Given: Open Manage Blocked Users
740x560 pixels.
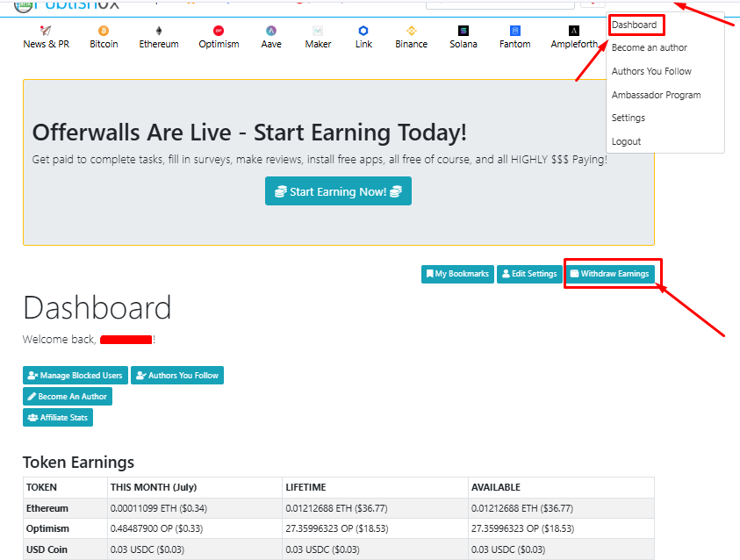Looking at the screenshot, I should [x=75, y=375].
